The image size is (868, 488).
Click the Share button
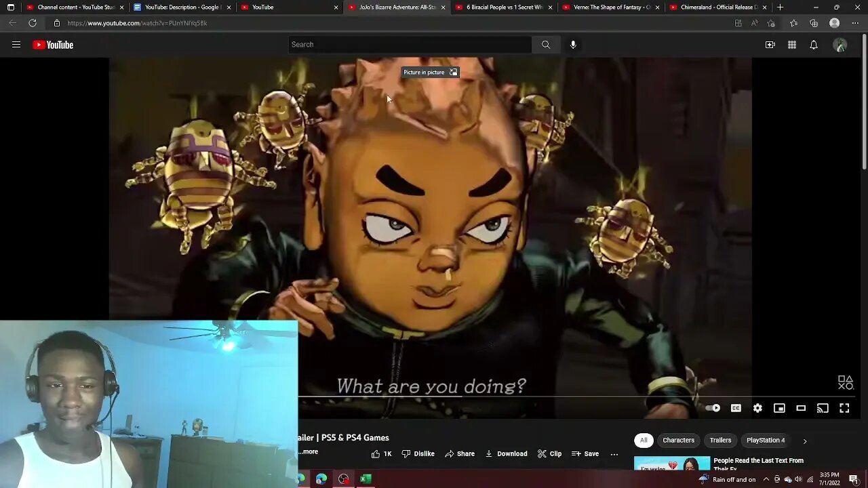(x=459, y=453)
